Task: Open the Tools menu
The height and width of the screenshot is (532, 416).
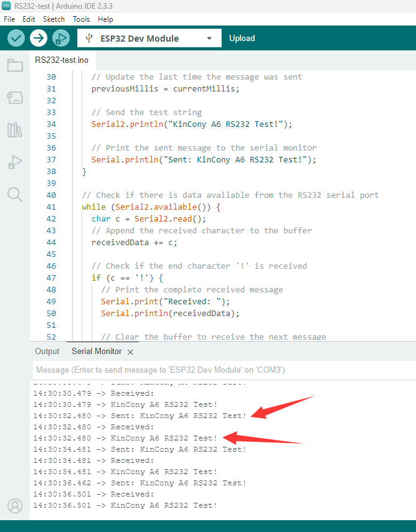Action: [x=82, y=19]
